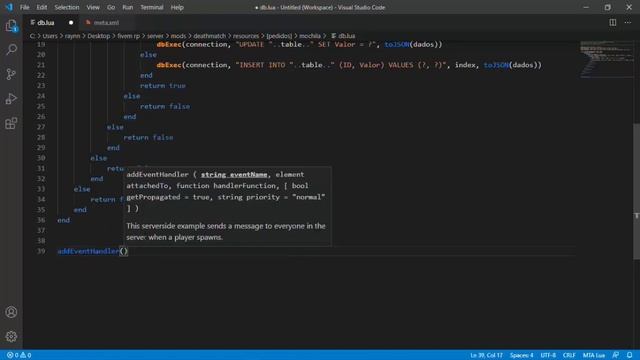Screen dimensions: 640x360
Task: Close the unsaved db.lua tab dot
Action: point(71,22)
